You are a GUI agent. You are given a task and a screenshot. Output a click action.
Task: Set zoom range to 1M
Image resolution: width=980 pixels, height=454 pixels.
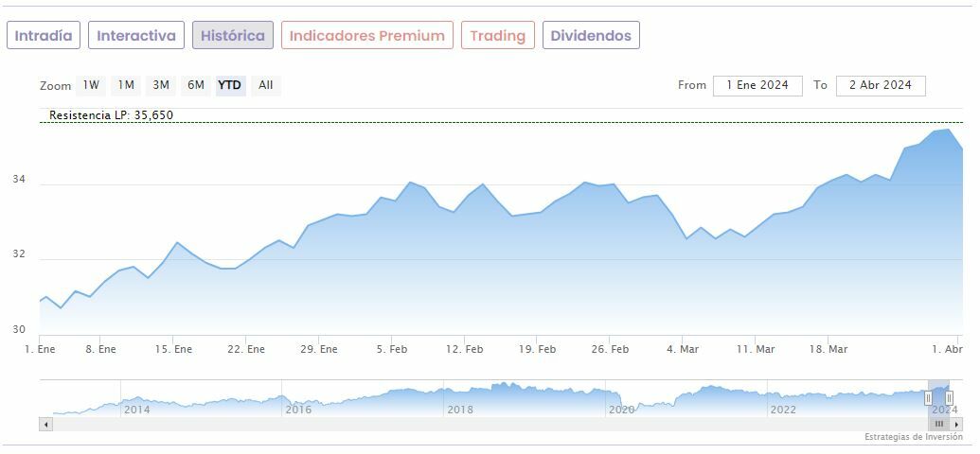click(126, 85)
